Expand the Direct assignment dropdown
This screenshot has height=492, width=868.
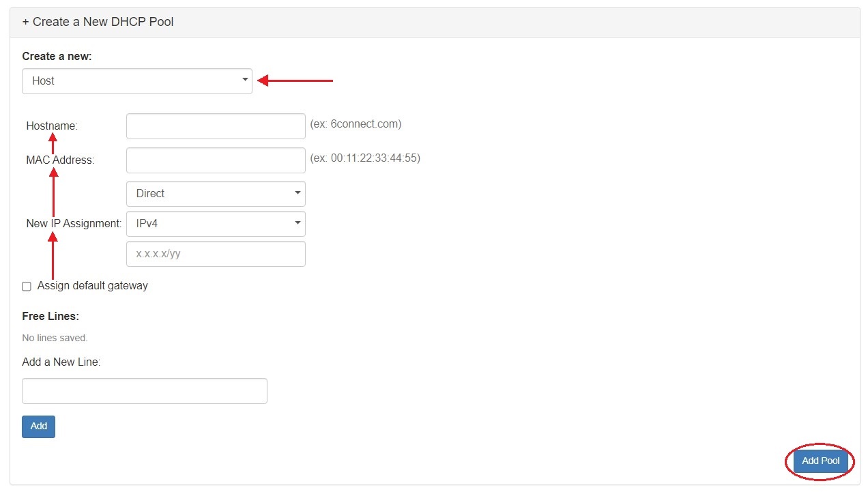(x=216, y=194)
